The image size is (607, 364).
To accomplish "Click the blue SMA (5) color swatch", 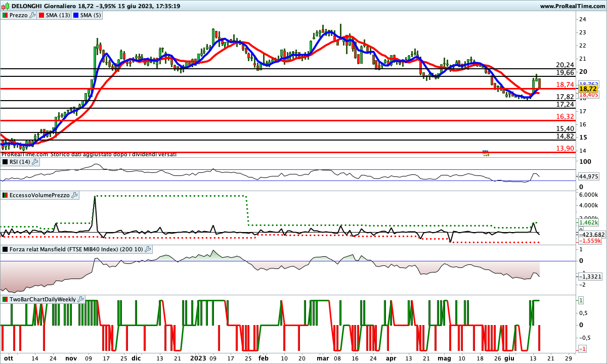I will tap(76, 15).
